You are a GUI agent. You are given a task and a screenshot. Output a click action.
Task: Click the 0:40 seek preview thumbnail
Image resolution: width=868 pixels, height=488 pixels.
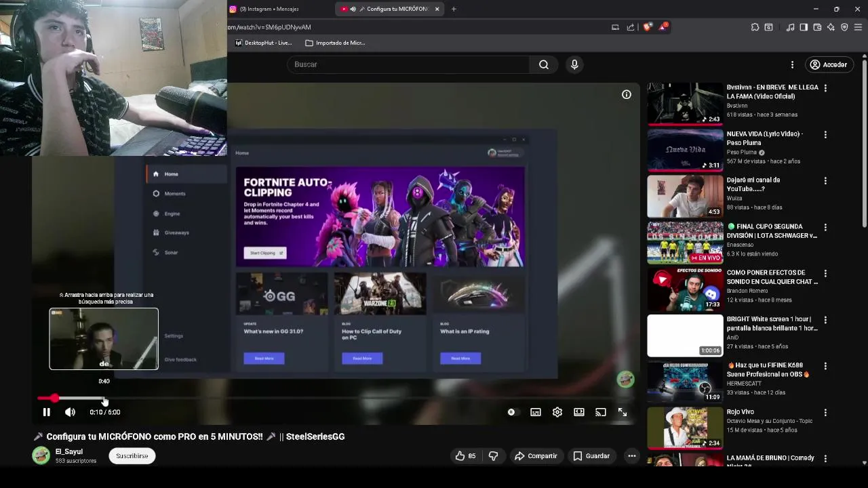tap(104, 339)
